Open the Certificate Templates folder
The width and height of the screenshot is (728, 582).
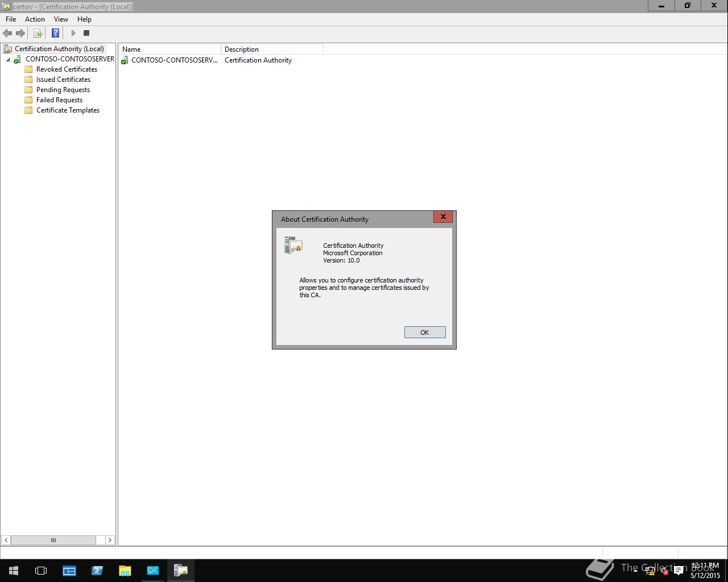68,110
